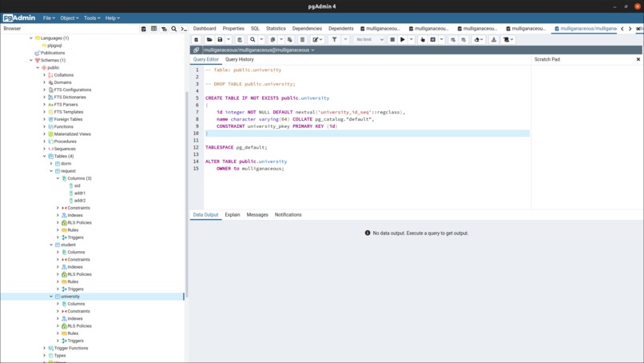Open PSQL Tool from Browser panel

point(184,29)
